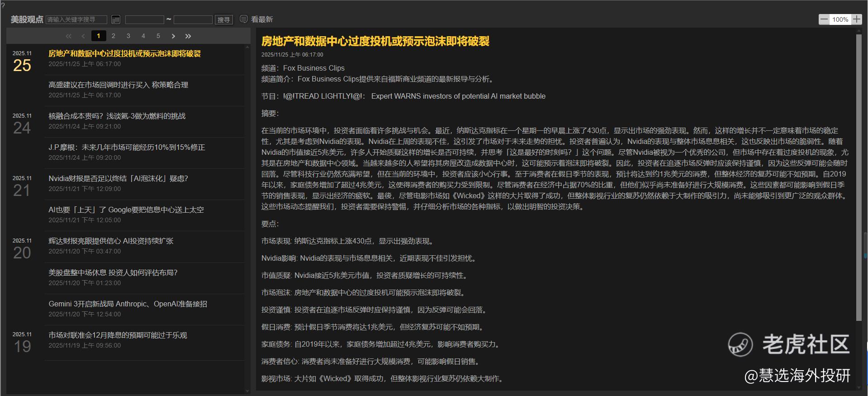Click the question mark help icon
This screenshot has width=868, height=396.
pyautogui.click(x=3, y=5)
